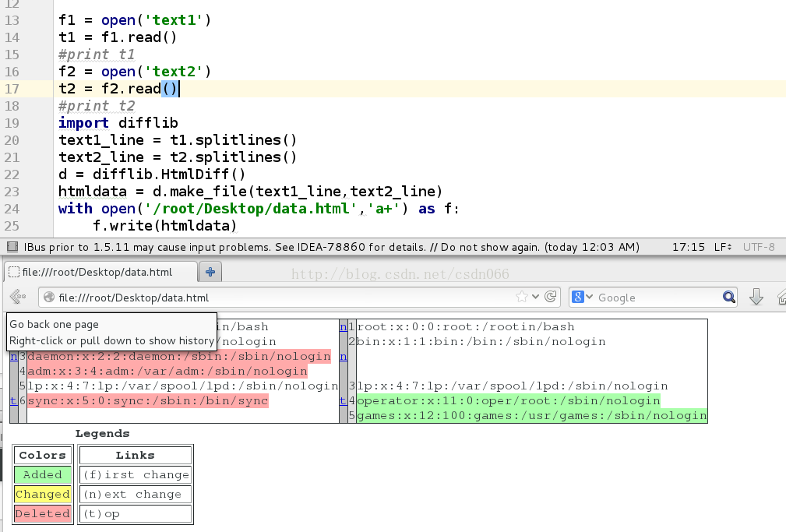Bookmark page with the star icon
Screen dimensions: 786x532
[x=522, y=297]
